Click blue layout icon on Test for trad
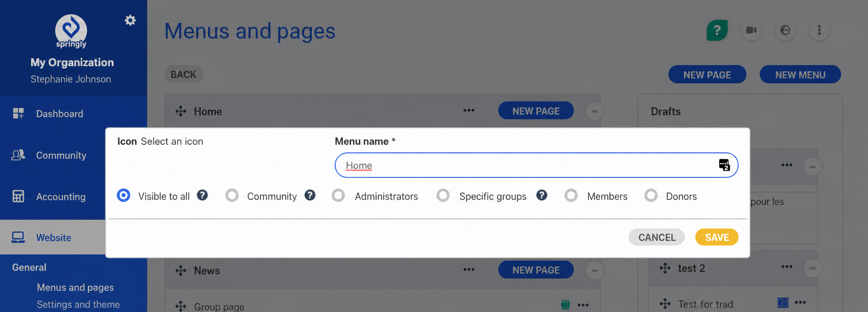This screenshot has height=312, width=868. [x=783, y=303]
